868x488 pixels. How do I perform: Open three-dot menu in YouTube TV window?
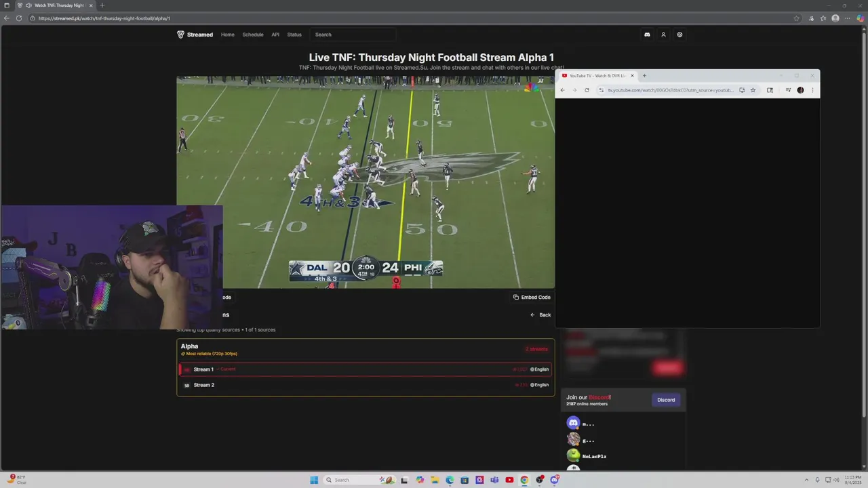(812, 90)
